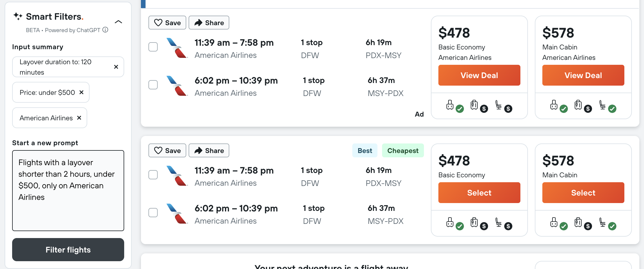
Task: Click the $478 price in Best listing
Action: click(x=454, y=161)
